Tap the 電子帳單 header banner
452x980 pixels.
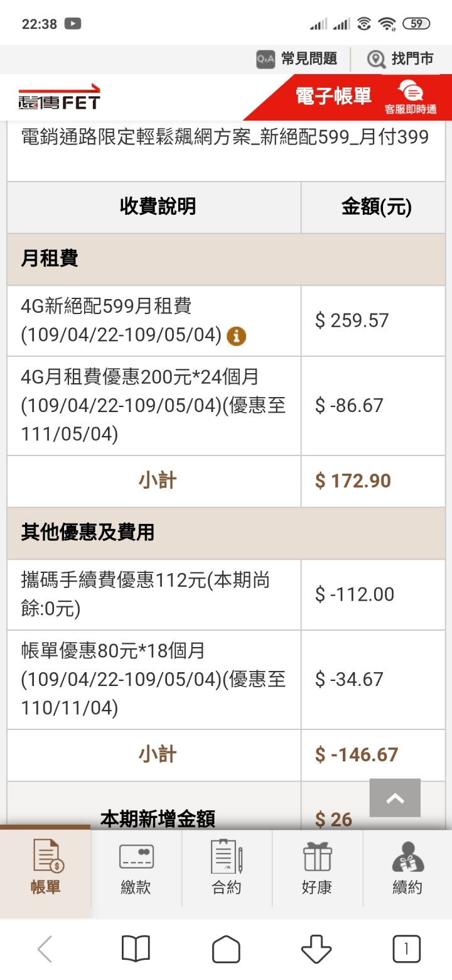333,96
